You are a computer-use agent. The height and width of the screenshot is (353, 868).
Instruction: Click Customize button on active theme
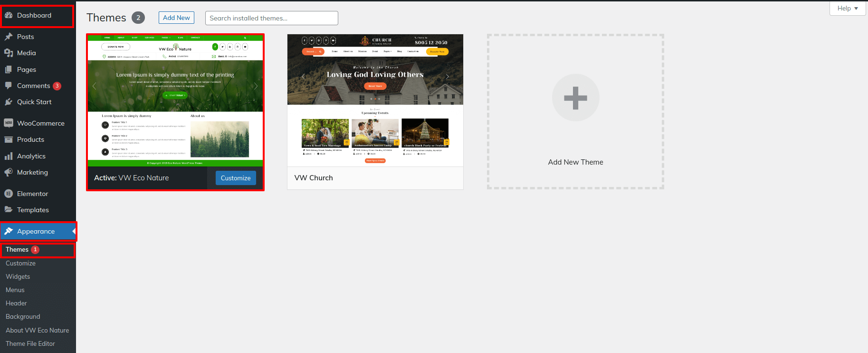tap(236, 178)
